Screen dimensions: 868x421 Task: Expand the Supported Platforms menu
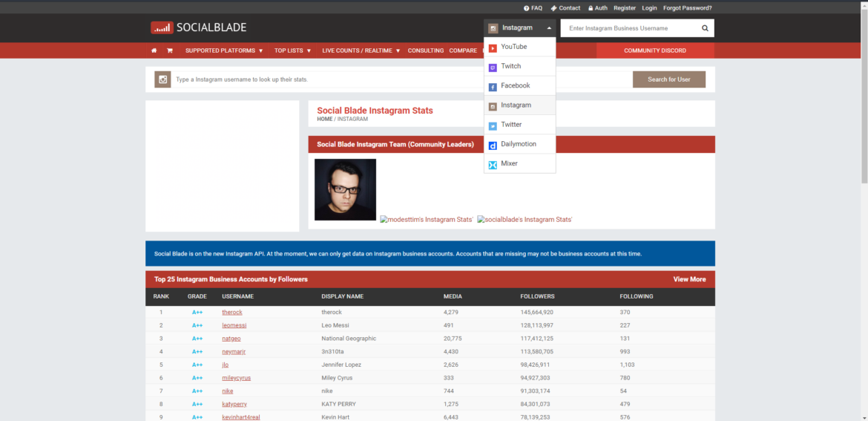(224, 50)
